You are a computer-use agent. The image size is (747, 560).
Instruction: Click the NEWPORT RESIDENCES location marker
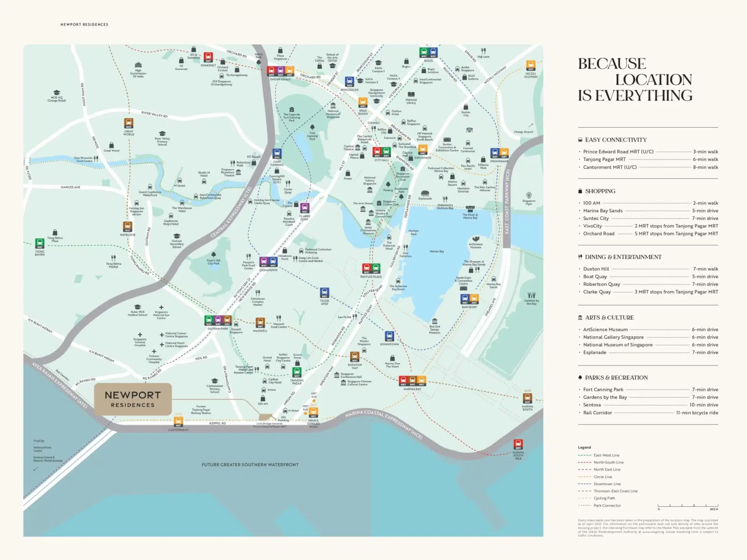point(133,399)
